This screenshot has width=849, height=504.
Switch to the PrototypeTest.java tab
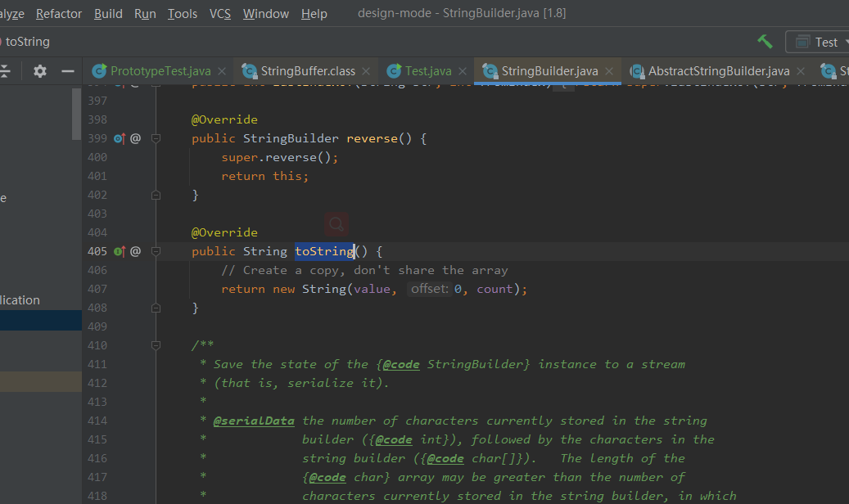(160, 71)
